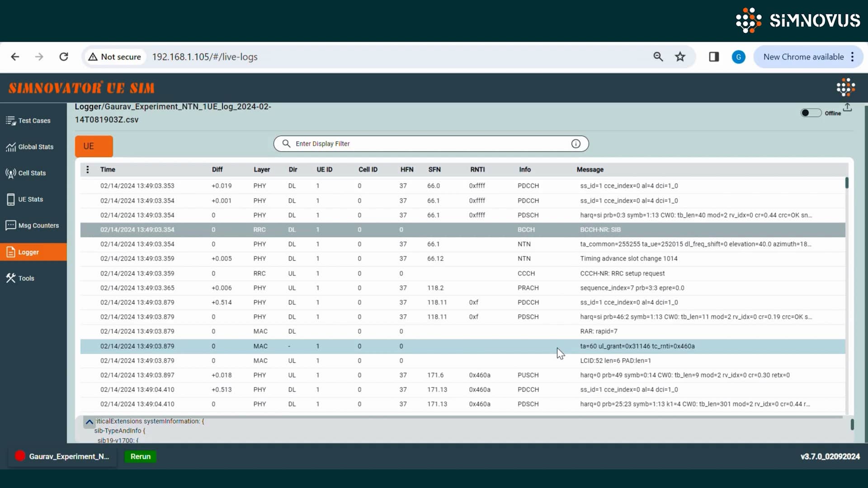Toggle the Offline switch
Image resolution: width=868 pixels, height=488 pixels.
(811, 113)
